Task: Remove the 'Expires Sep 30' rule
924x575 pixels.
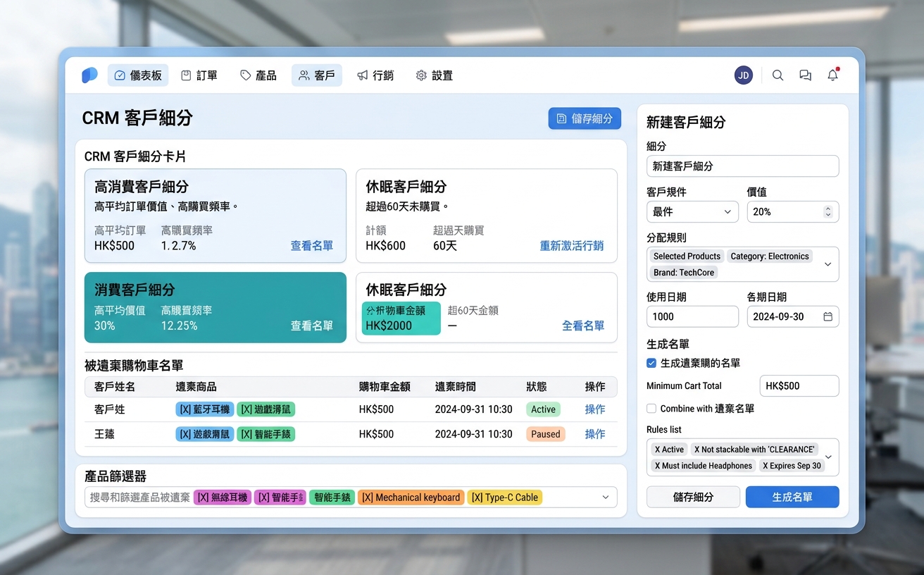Action: [x=766, y=466]
